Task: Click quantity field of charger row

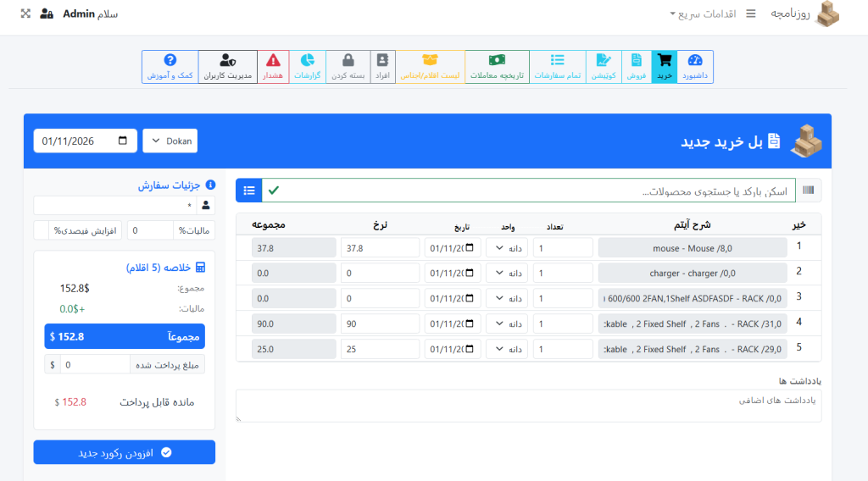Action: click(563, 273)
